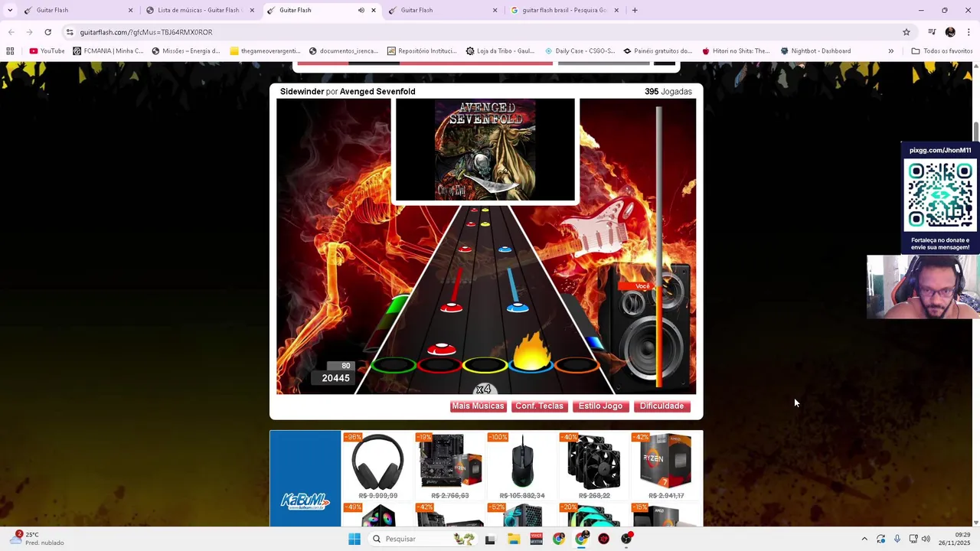
Task: Open the Daily Case CSGO bookmark
Action: point(580,51)
